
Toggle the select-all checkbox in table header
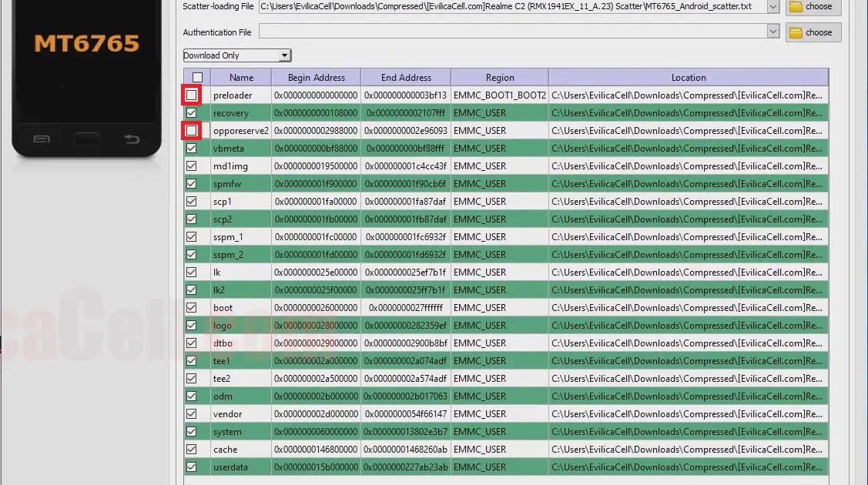coord(197,77)
